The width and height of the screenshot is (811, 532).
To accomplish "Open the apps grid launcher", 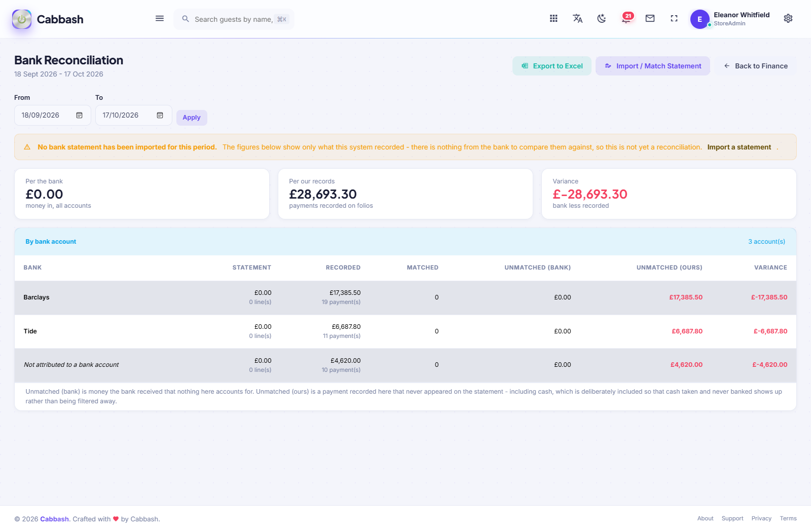I will 554,19.
